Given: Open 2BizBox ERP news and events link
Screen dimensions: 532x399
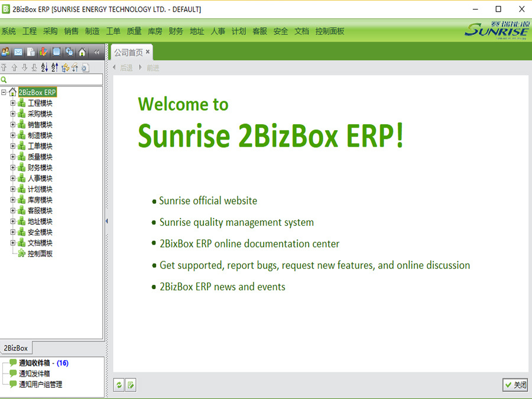Looking at the screenshot, I should coord(222,287).
